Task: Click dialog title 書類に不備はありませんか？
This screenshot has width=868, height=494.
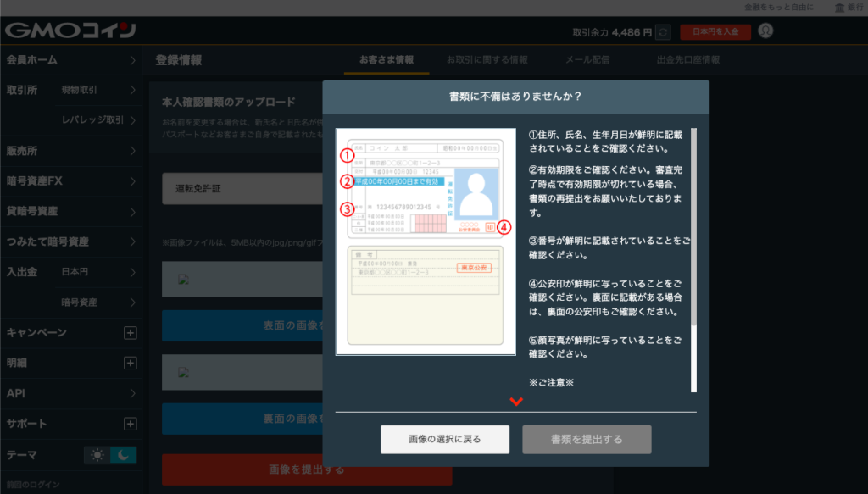Action: click(515, 97)
